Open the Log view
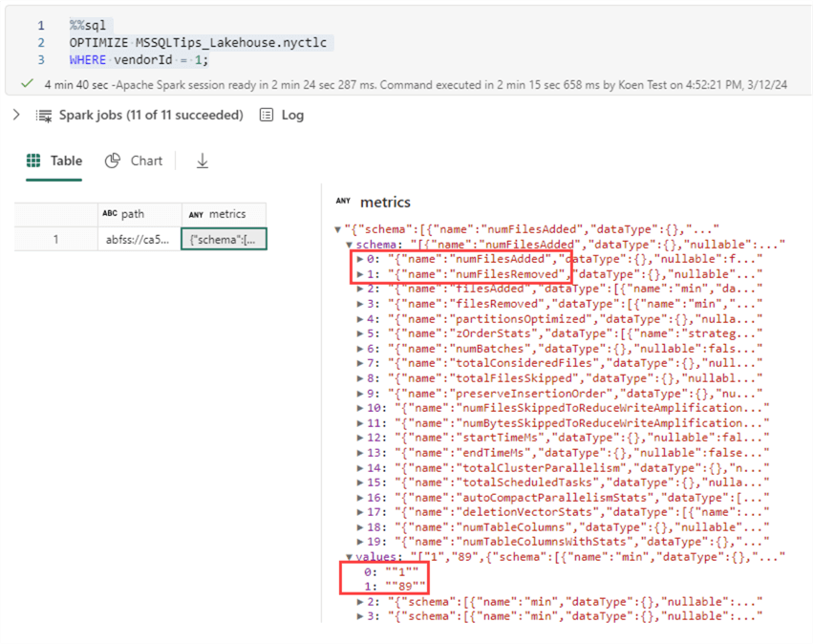813x644 pixels. pos(292,115)
